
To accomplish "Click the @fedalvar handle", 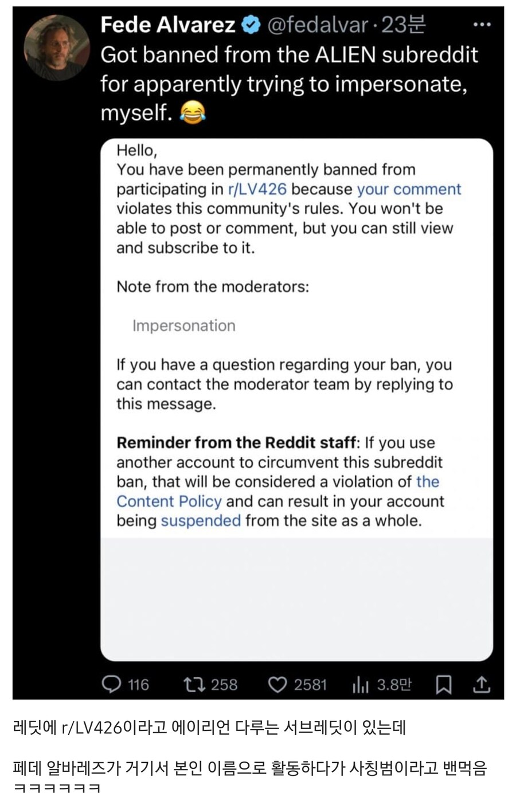I will (x=318, y=25).
